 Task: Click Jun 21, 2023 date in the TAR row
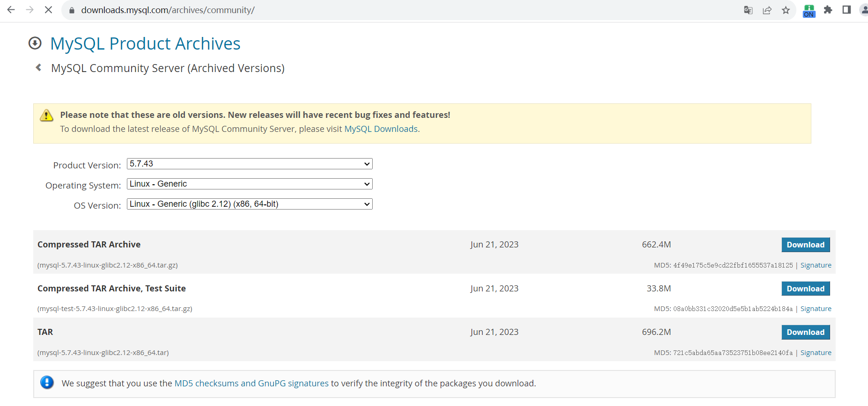[494, 332]
